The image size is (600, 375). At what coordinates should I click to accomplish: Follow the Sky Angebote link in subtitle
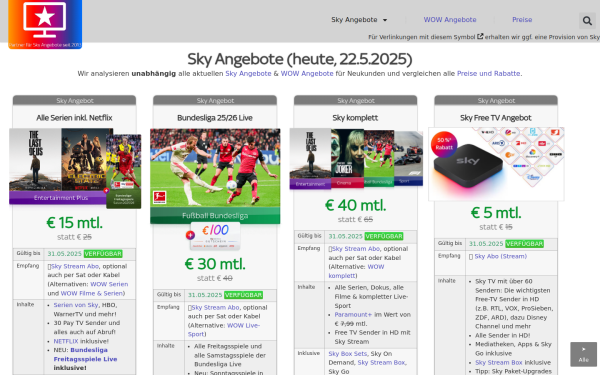click(x=248, y=73)
